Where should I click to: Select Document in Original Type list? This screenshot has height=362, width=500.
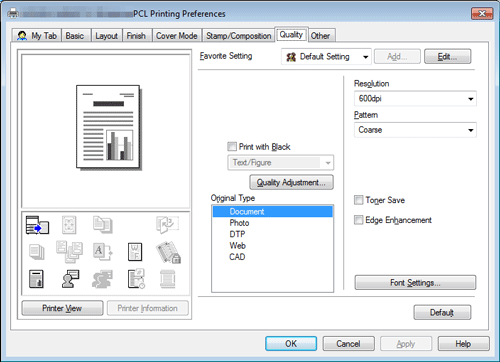pyautogui.click(x=272, y=212)
